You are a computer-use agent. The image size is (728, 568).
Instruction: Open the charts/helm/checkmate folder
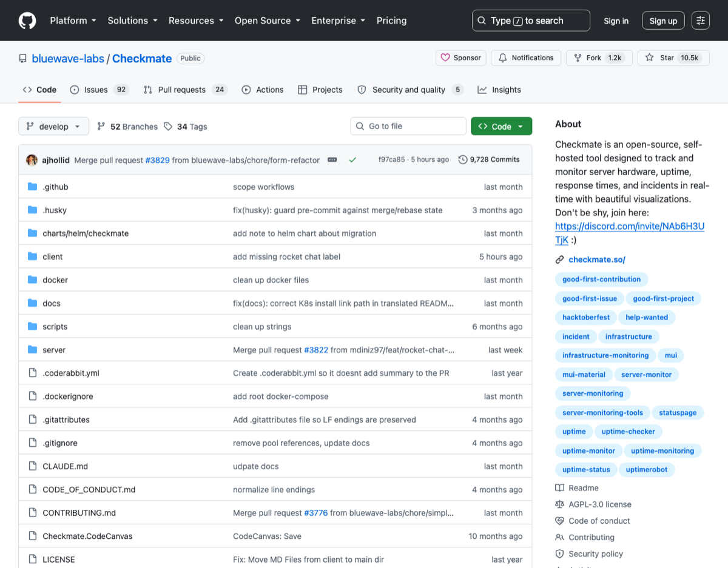point(86,233)
